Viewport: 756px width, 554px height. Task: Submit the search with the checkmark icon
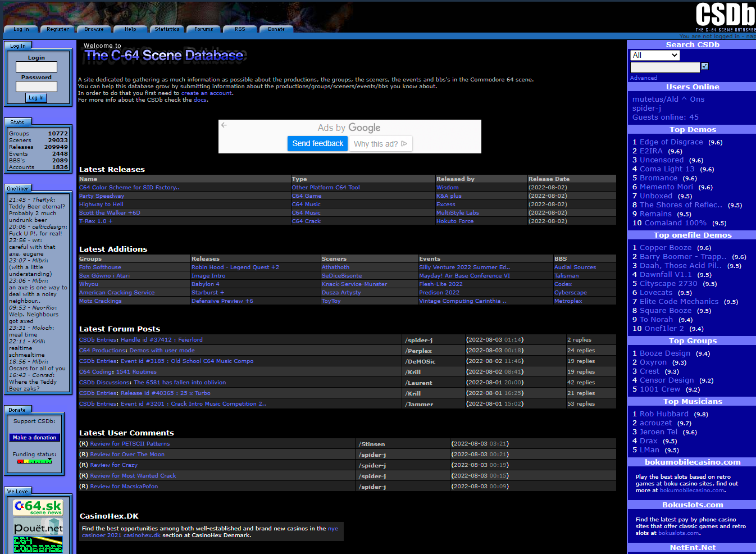click(705, 66)
